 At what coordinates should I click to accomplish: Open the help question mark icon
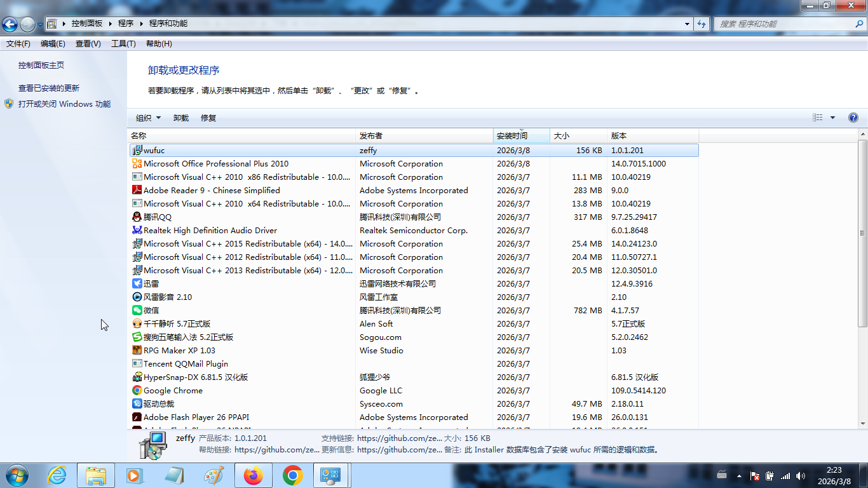coord(853,118)
